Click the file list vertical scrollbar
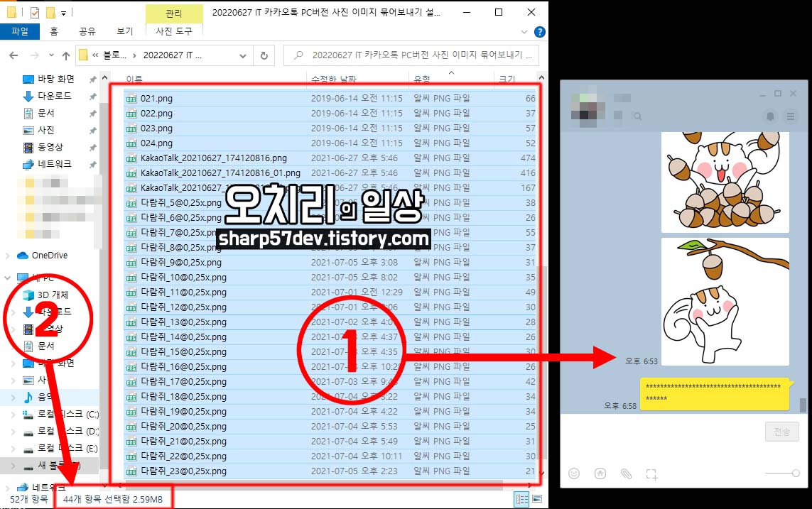The width and height of the screenshot is (812, 509). 541,362
